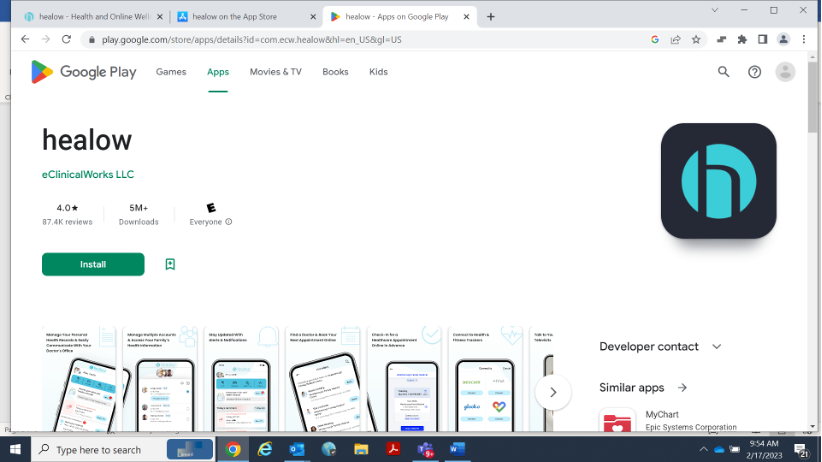Open Internet Explorer from the taskbar
This screenshot has width=822, height=462.
(x=265, y=449)
